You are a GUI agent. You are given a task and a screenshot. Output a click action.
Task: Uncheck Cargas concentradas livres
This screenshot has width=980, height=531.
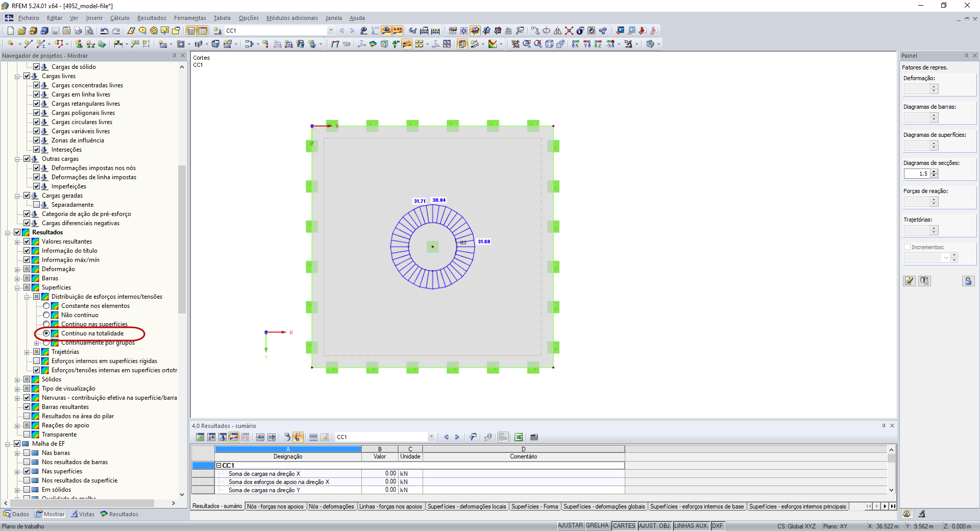pyautogui.click(x=36, y=85)
